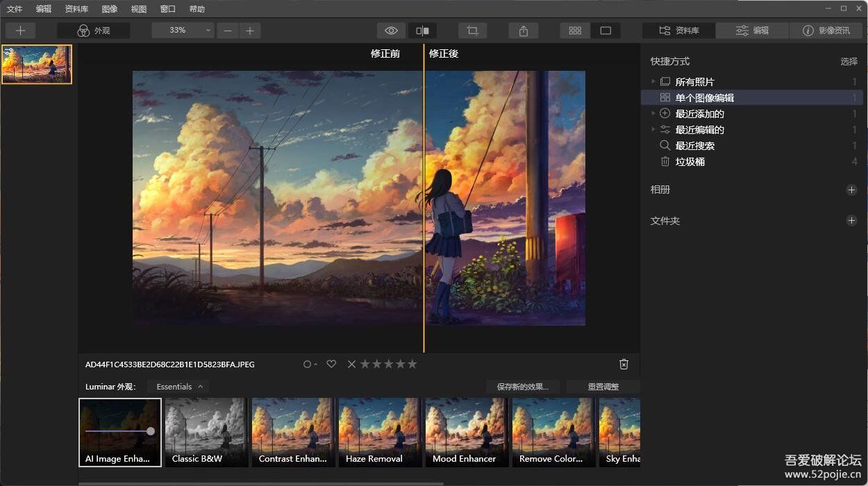The image size is (868, 486).
Task: Click the share export icon
Action: coord(524,31)
